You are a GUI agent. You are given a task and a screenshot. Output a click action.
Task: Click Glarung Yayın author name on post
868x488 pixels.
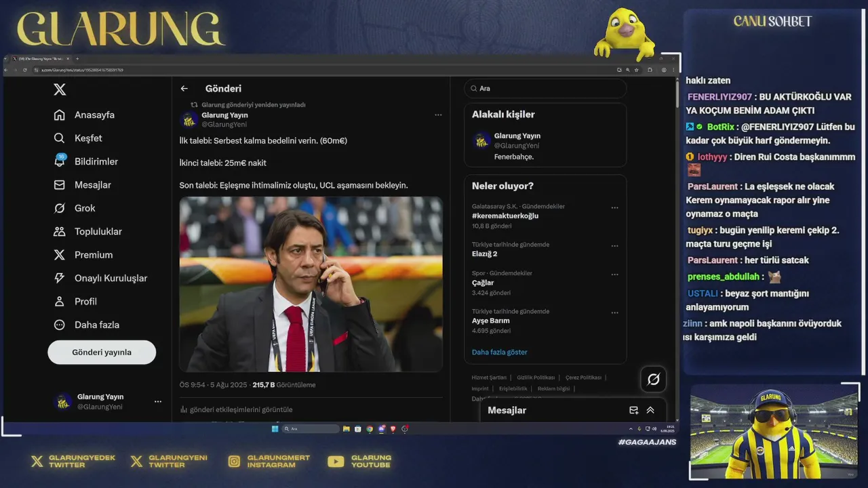[224, 115]
